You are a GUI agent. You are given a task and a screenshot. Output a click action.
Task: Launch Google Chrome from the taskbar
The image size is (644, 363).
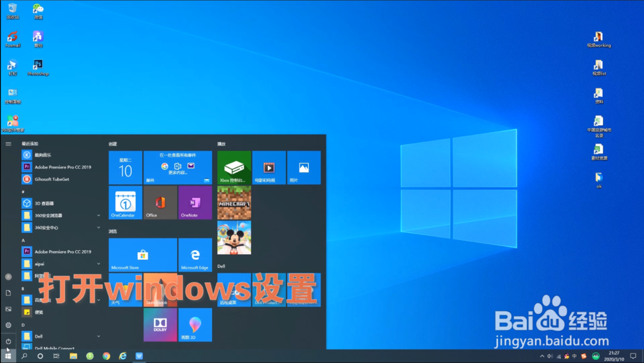(106, 356)
